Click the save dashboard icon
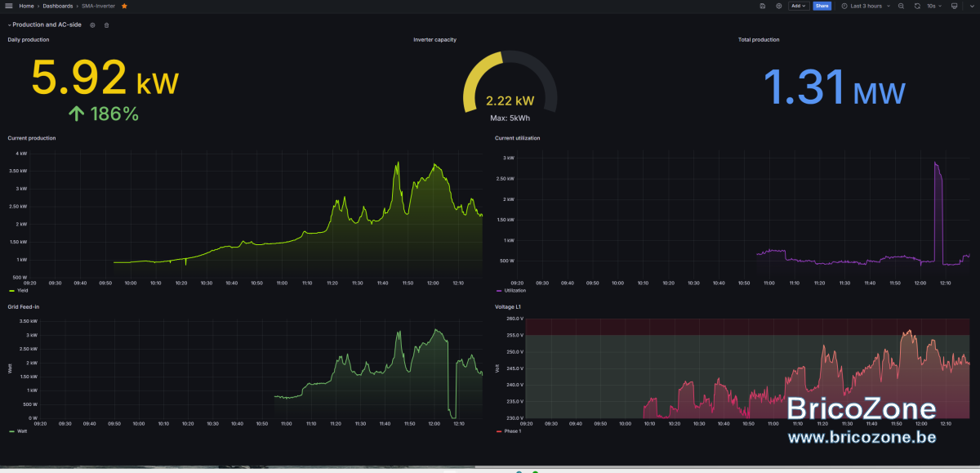980x473 pixels. pos(762,6)
